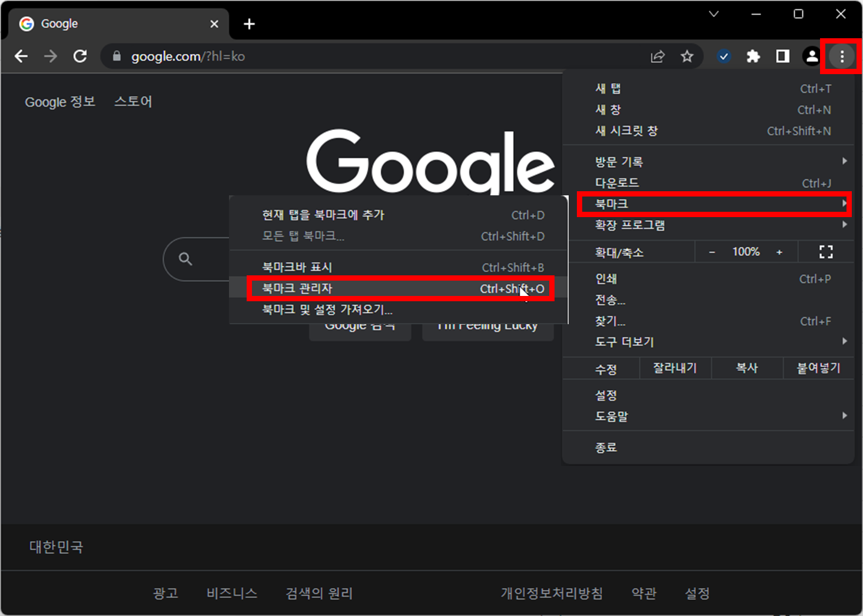Choose 새 탭 menu item
863x616 pixels.
coord(709,89)
